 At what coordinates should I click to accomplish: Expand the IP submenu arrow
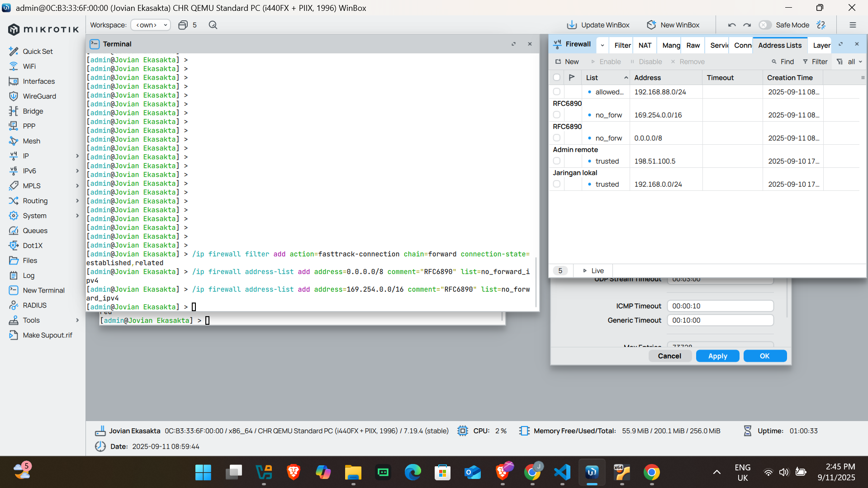[77, 156]
